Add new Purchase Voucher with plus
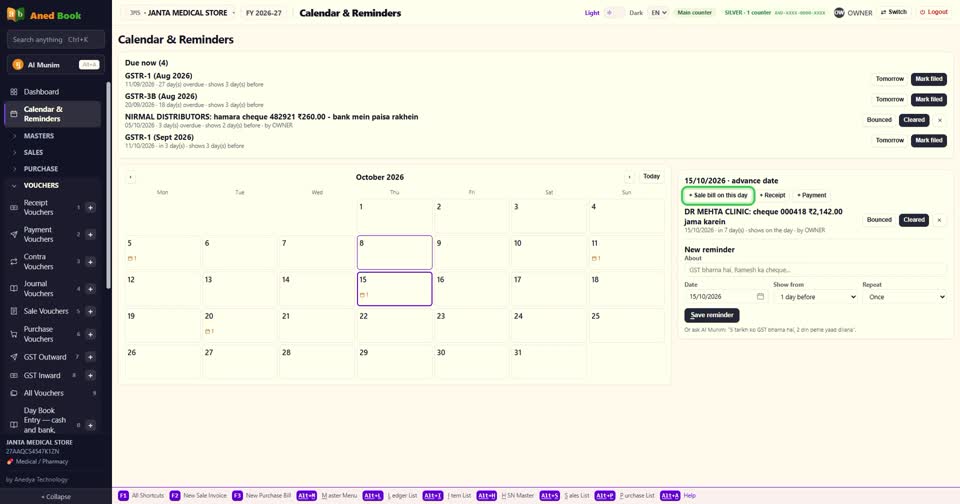This screenshot has width=960, height=504. (x=91, y=334)
